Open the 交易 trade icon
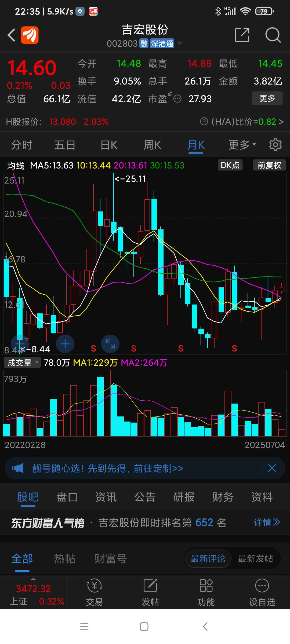290x644 pixels. (94, 592)
